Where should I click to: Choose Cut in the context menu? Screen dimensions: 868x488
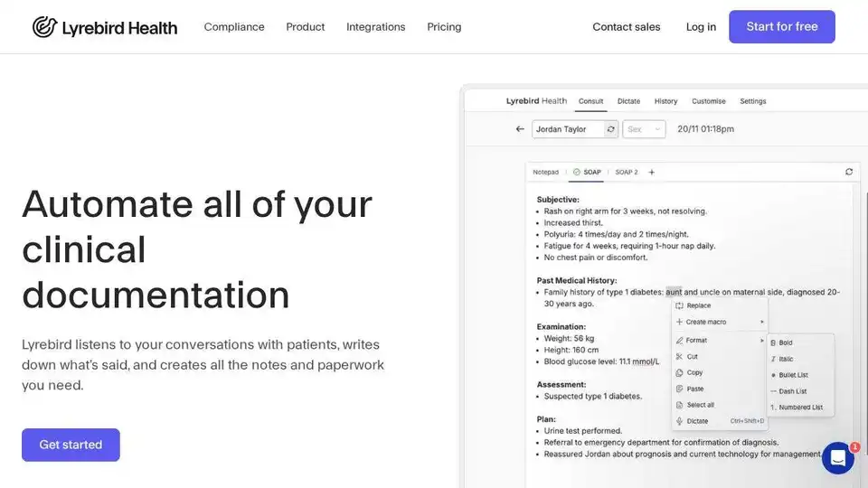click(x=719, y=356)
